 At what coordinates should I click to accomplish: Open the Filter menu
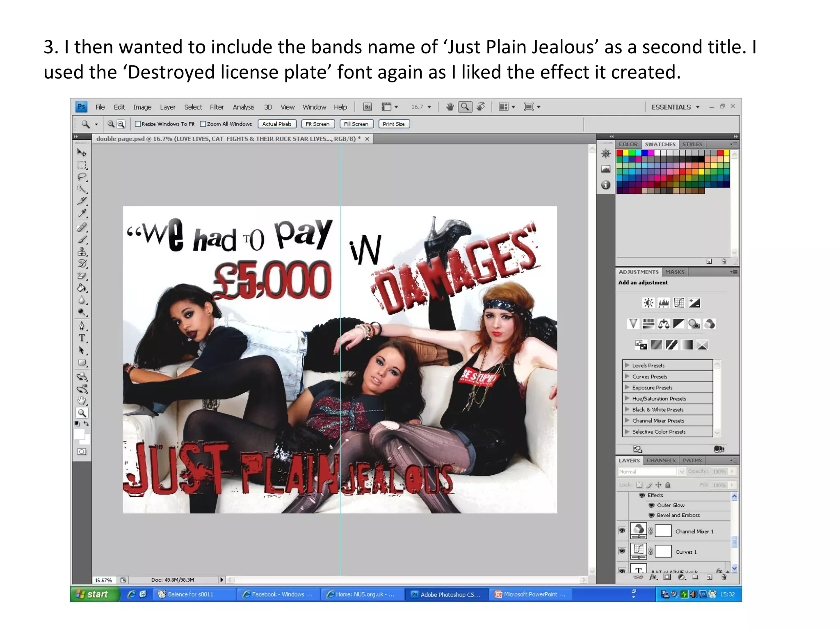click(217, 107)
